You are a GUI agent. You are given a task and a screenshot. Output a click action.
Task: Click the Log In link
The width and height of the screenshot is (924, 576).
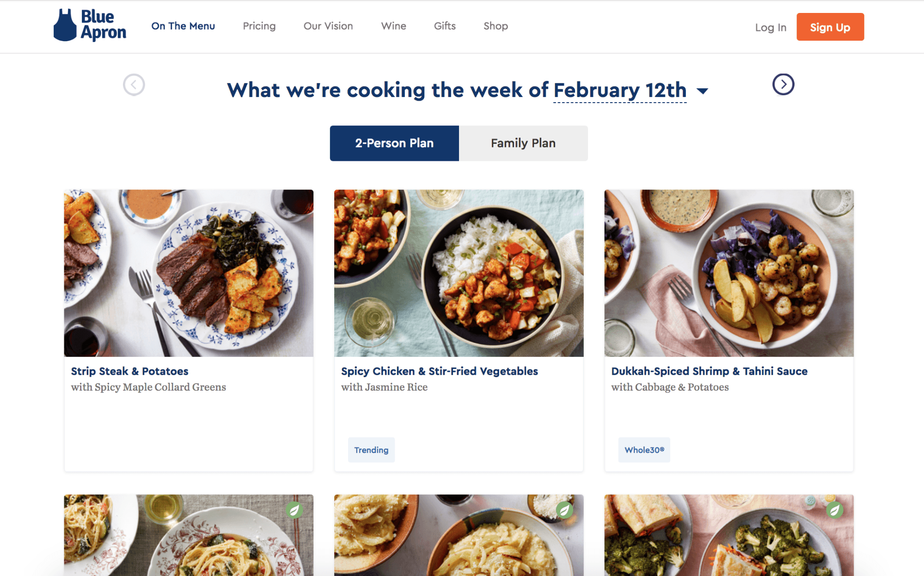point(771,27)
